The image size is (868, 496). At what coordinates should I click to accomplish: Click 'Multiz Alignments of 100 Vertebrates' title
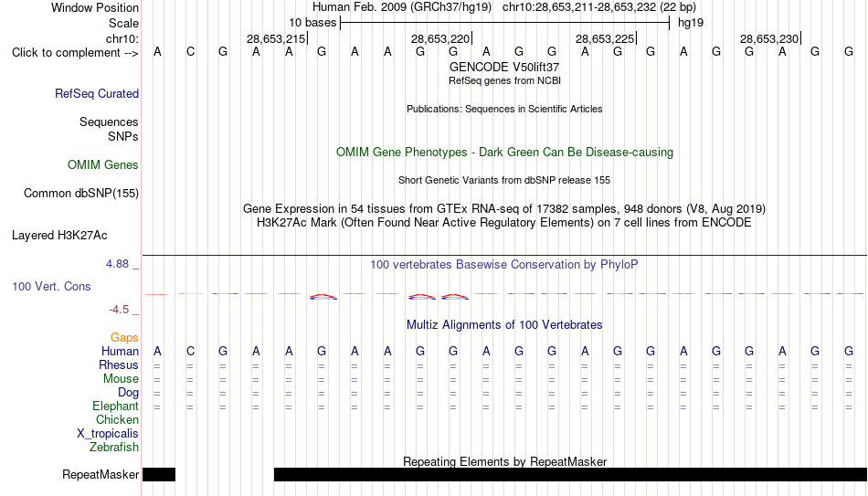pyautogui.click(x=504, y=325)
